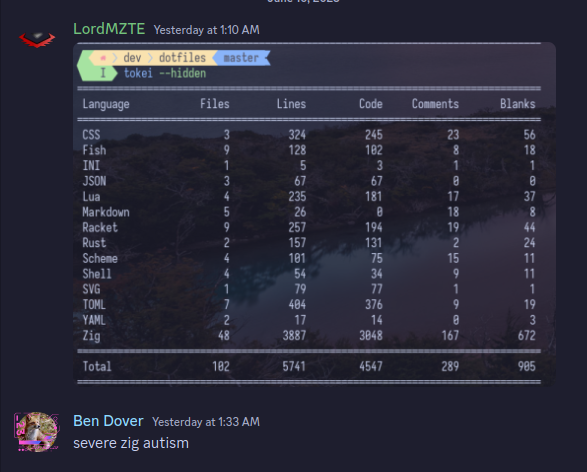Click the Yesterday at 1:33 AM timestamp

coord(206,422)
